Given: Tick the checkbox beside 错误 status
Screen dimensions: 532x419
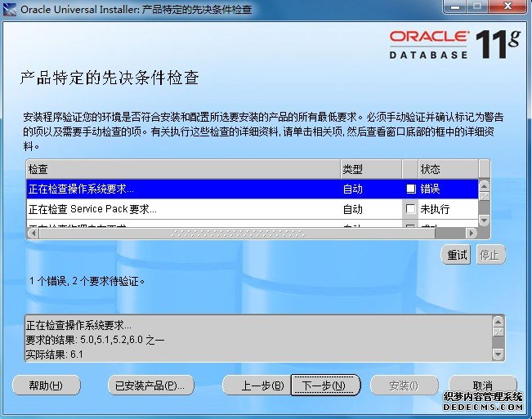Looking at the screenshot, I should 411,189.
